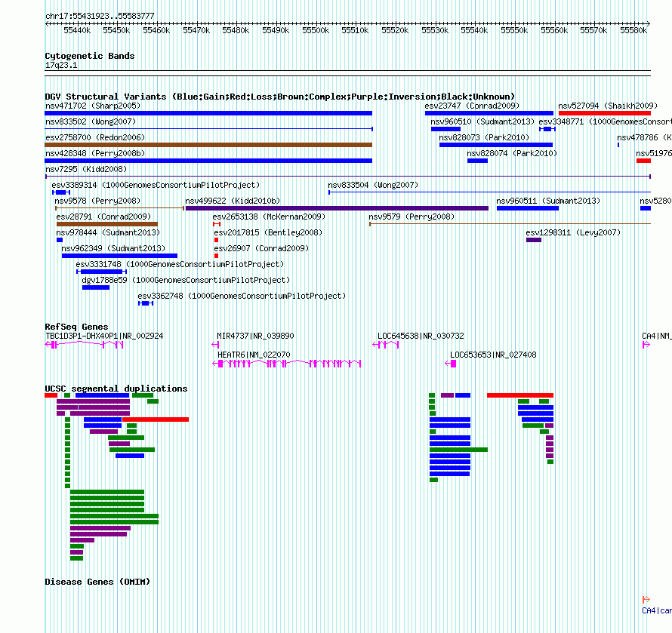
Task: Click the brown esv2758700 complex bar
Action: [x=208, y=145]
